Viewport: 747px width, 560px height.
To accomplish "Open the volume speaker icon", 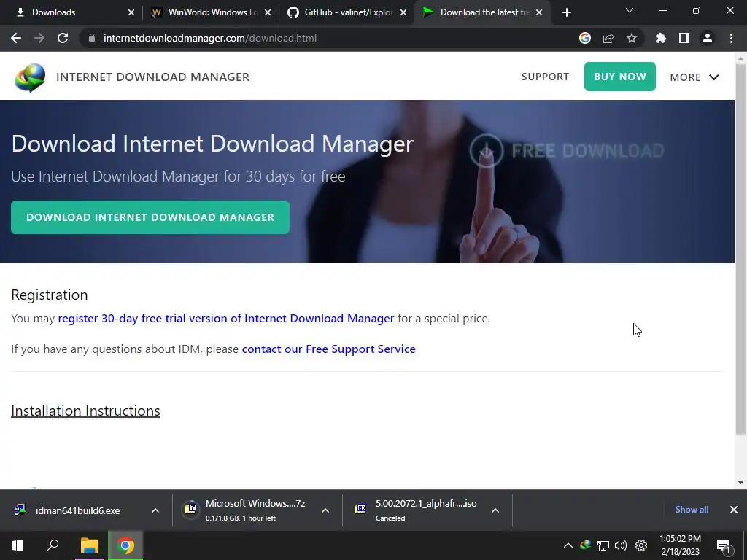I will point(621,545).
